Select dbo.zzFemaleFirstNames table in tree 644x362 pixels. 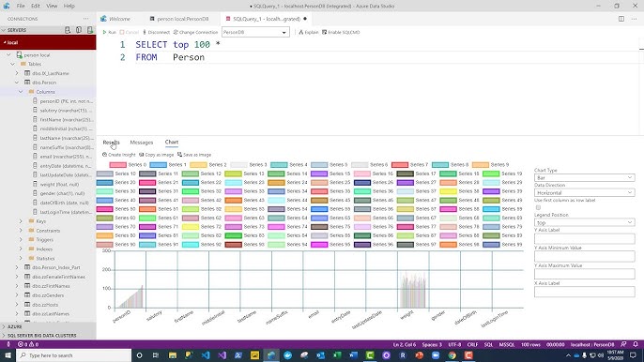click(58, 277)
